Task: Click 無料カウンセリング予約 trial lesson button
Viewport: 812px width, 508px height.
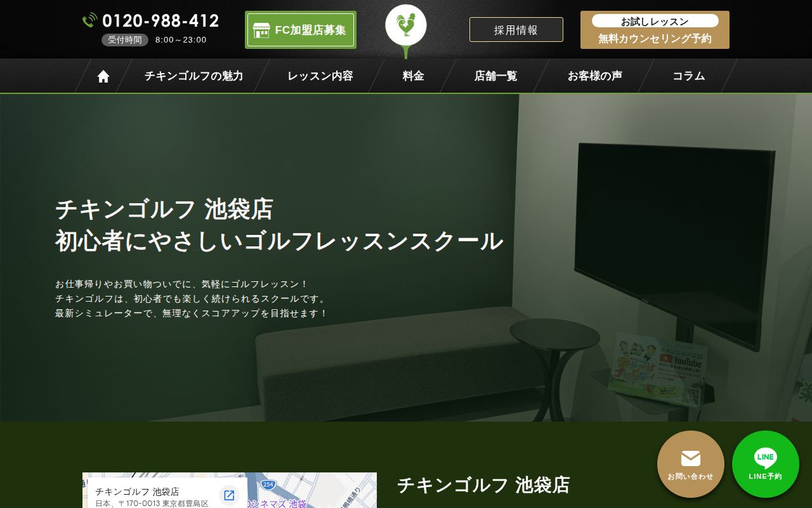Action: pyautogui.click(x=655, y=30)
